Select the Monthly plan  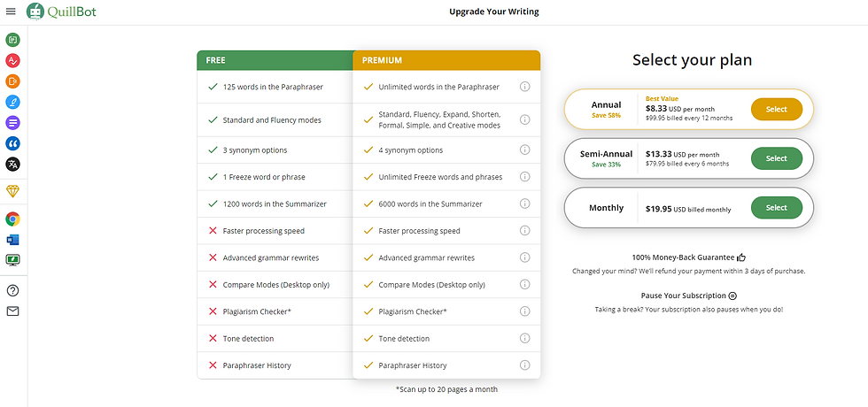coord(776,208)
